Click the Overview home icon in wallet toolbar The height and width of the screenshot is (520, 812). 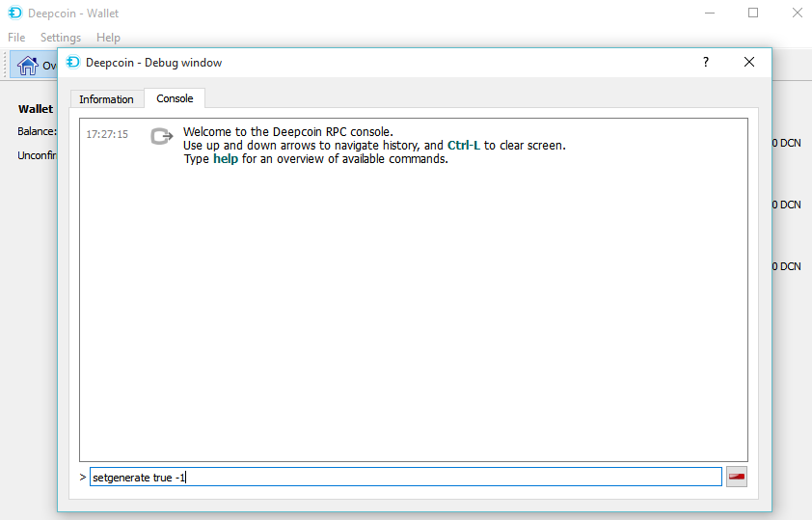click(x=27, y=66)
